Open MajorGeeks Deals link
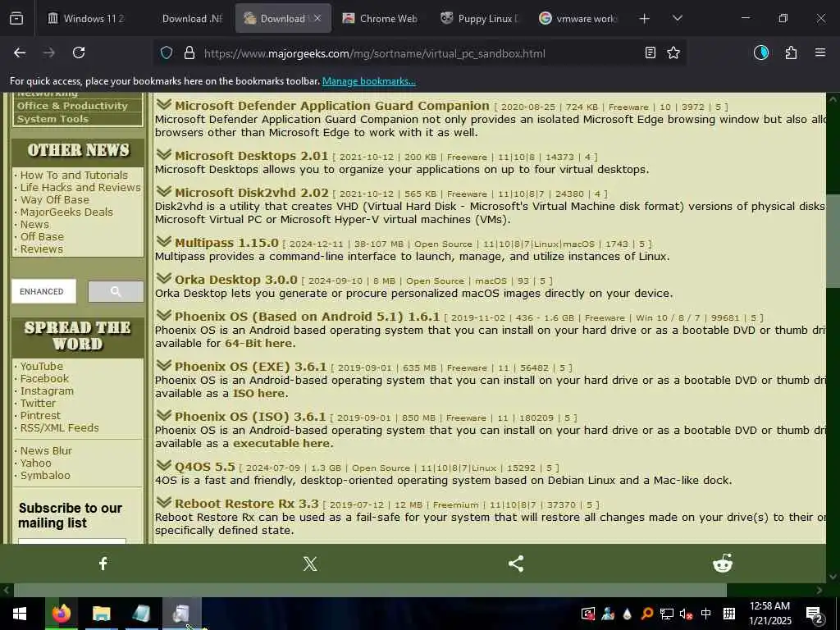The height and width of the screenshot is (630, 840). pos(66,212)
